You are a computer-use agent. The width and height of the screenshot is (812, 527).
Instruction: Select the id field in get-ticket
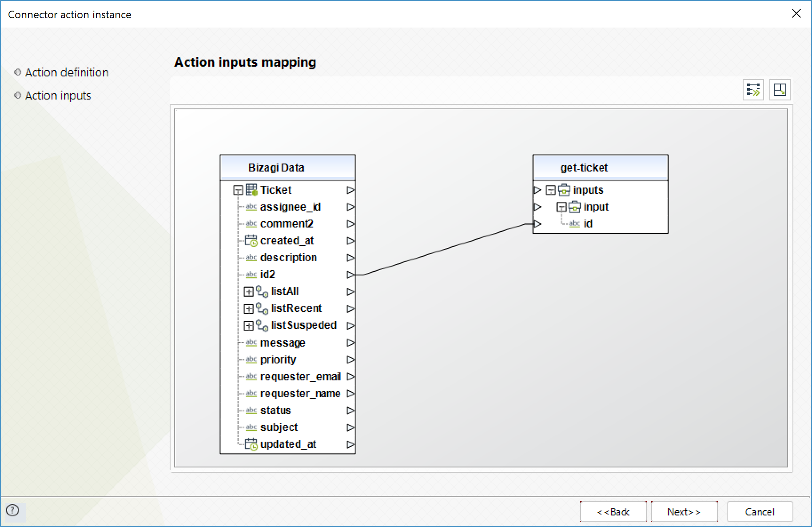point(588,224)
